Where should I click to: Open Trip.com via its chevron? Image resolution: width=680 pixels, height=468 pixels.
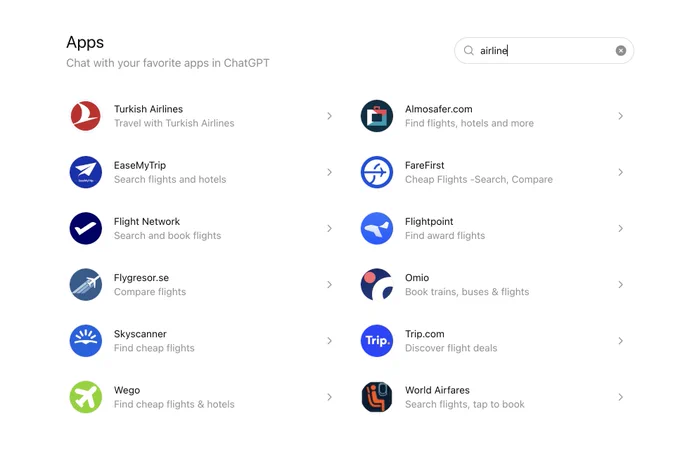click(621, 340)
